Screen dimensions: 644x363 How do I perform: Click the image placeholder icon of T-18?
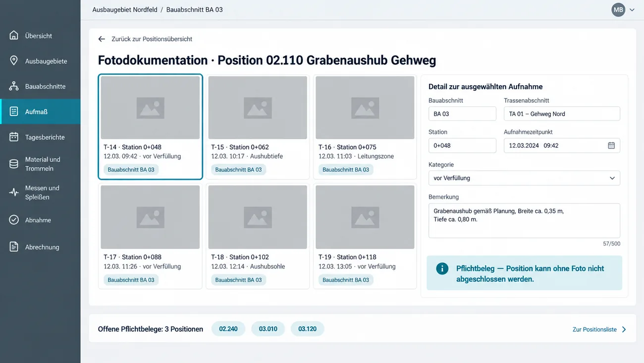[x=258, y=217]
